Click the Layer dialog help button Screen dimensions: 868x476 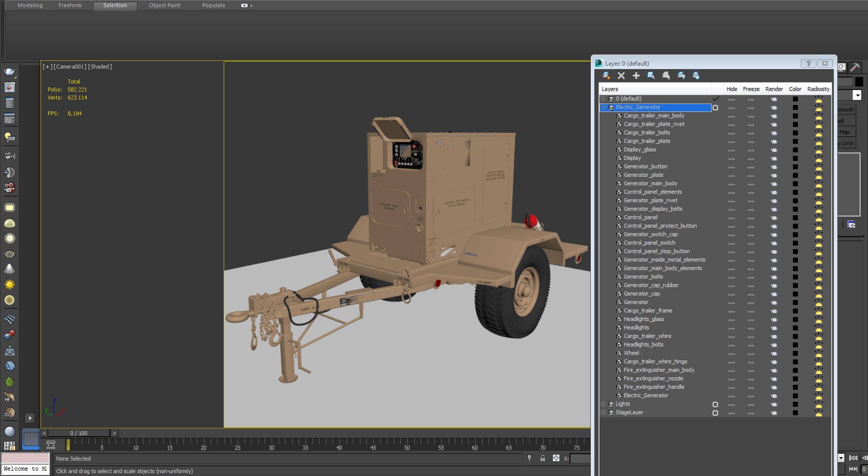[808, 63]
